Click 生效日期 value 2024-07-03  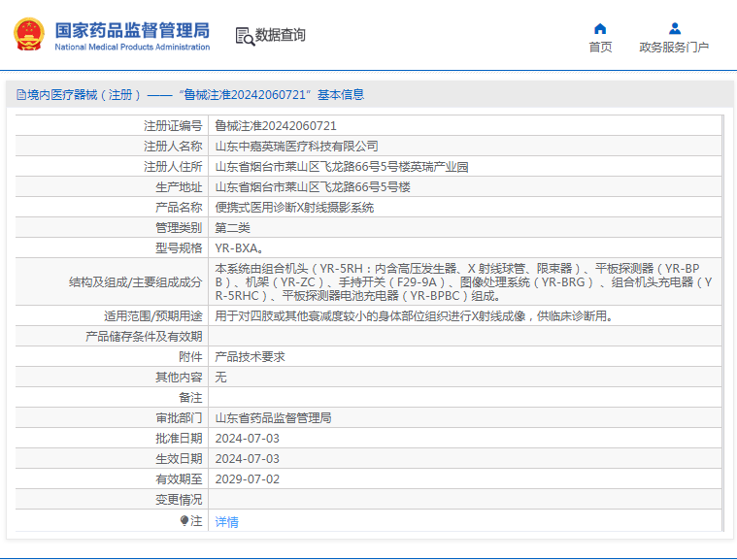pyautogui.click(x=248, y=458)
